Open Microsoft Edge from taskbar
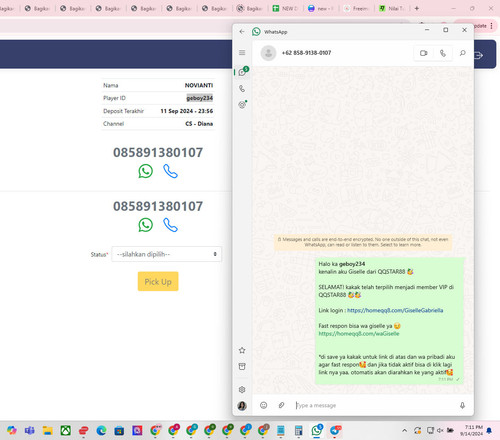Screen dimensions: 500x440 [101, 430]
